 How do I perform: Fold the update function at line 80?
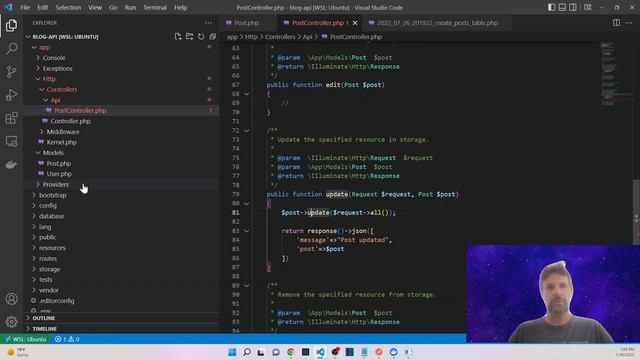(x=247, y=203)
